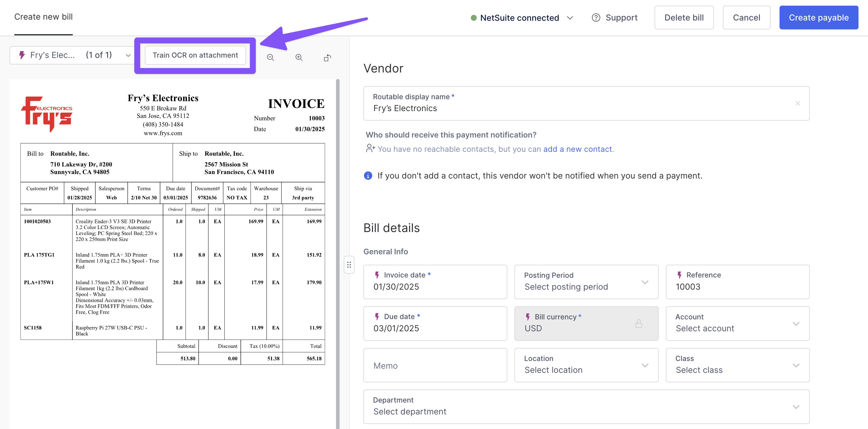The height and width of the screenshot is (429, 868).
Task: Click the Bill currency lock icon
Action: (x=639, y=324)
